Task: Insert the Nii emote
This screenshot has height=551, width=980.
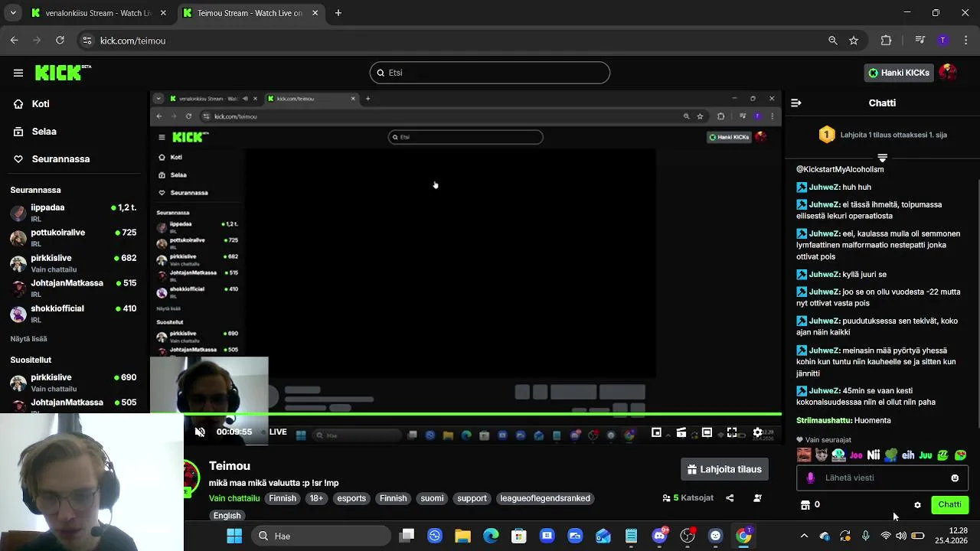Action: coord(874,455)
